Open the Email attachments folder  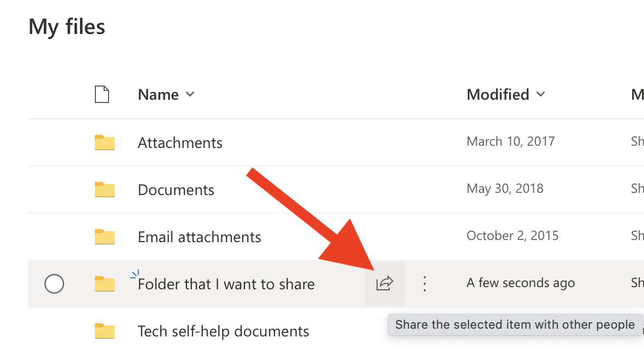pyautogui.click(x=200, y=237)
